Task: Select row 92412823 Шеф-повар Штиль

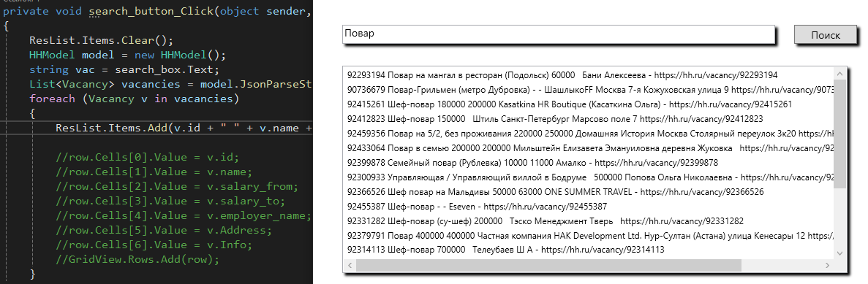Action: 589,118
